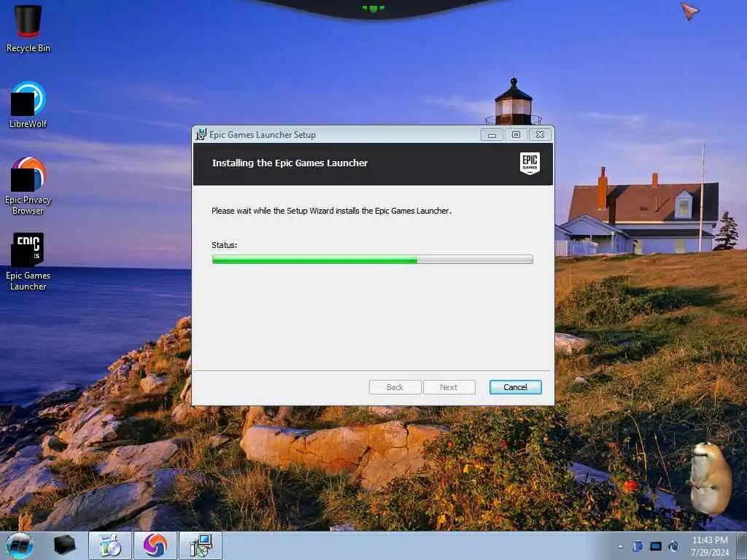
Task: Cancel the Epic Games Launcher installation
Action: [515, 387]
